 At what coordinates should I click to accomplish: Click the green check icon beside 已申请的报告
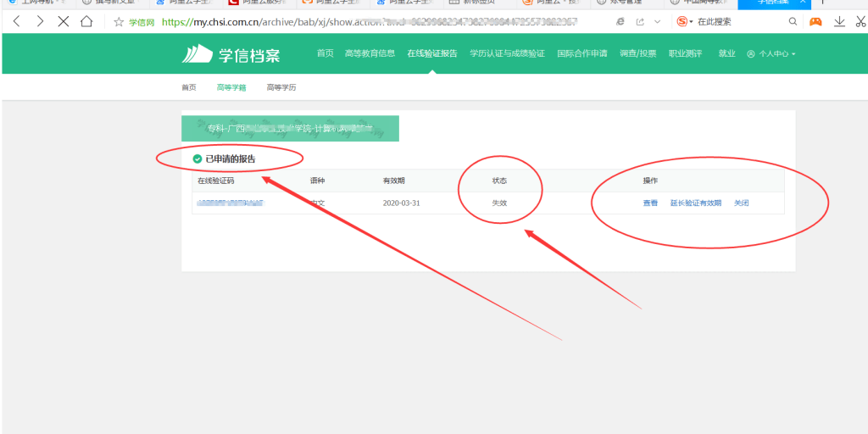(x=197, y=159)
